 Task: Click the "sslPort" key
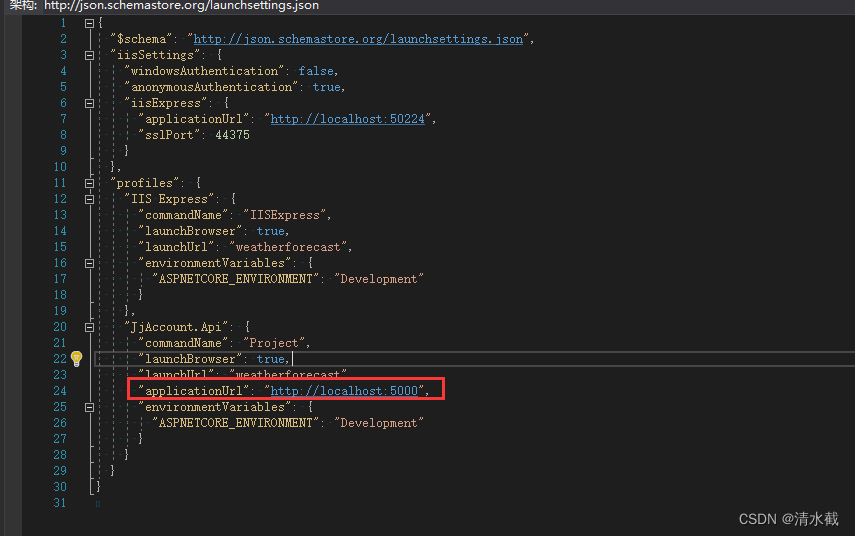pyautogui.click(x=168, y=135)
